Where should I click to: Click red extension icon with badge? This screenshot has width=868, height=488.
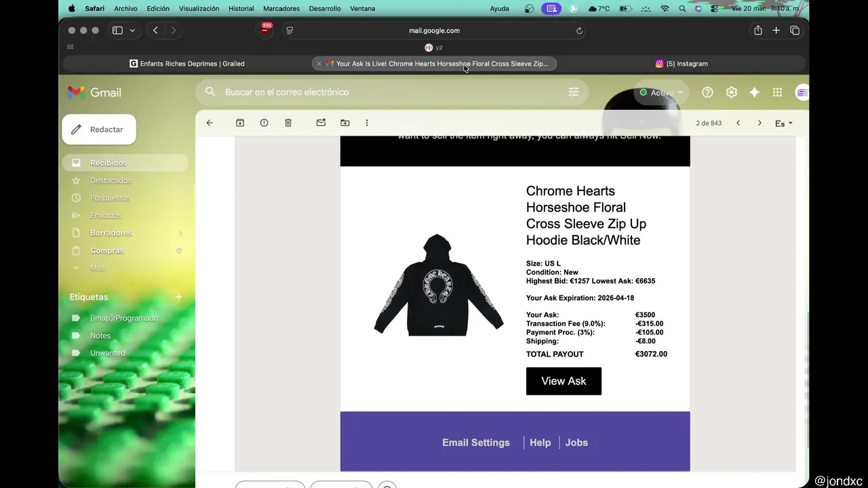pyautogui.click(x=265, y=30)
